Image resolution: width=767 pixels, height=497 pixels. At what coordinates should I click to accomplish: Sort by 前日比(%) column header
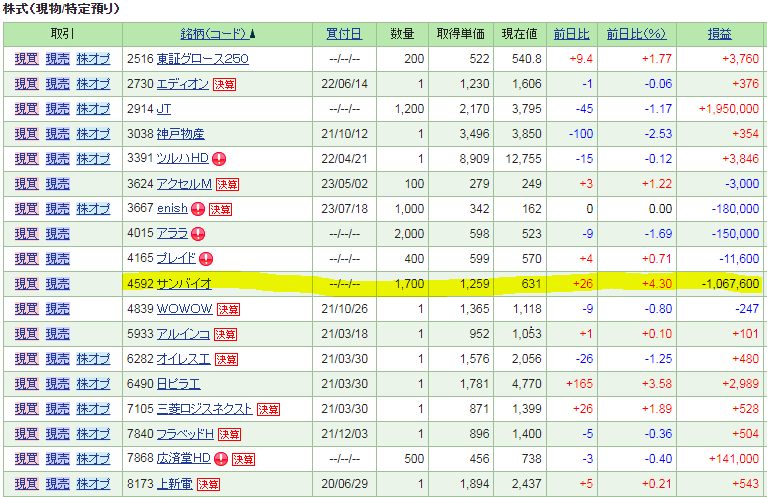(x=636, y=34)
